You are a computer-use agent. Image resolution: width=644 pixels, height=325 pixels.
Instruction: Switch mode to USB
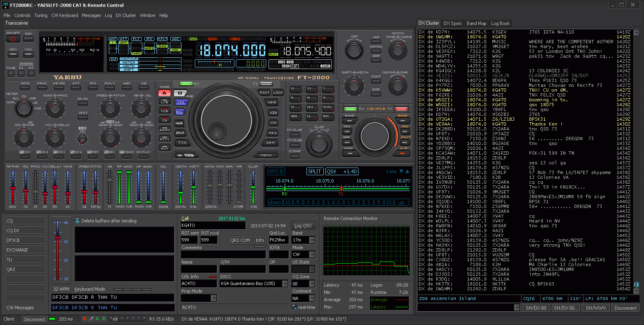[165, 111]
